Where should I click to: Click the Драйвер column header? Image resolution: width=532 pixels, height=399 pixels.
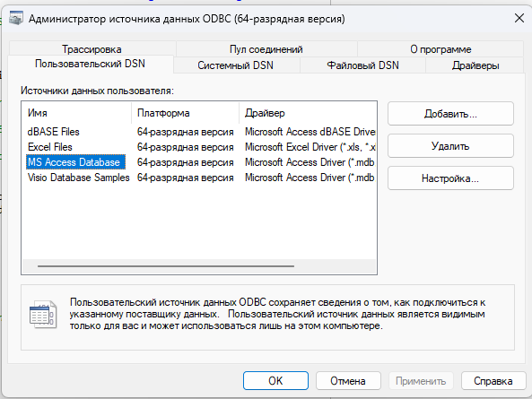[x=308, y=113]
